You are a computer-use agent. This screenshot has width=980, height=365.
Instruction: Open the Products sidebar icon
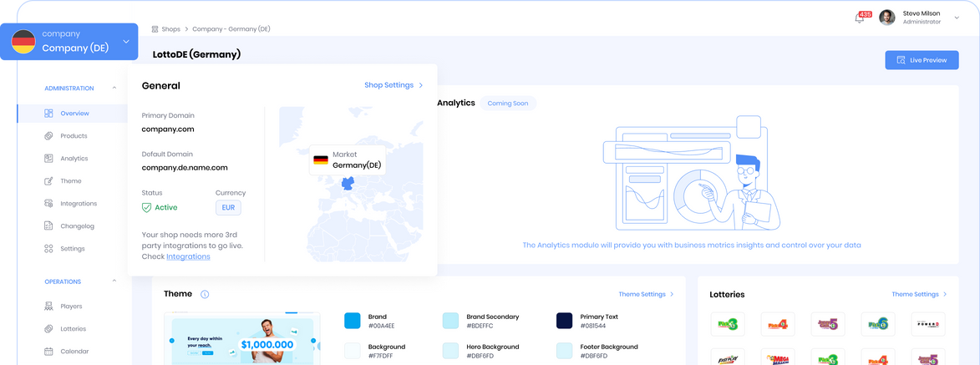(x=49, y=136)
